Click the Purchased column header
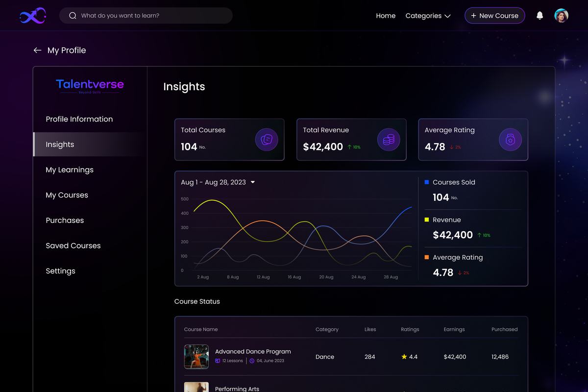Viewport: 588px width, 392px height. coord(505,329)
